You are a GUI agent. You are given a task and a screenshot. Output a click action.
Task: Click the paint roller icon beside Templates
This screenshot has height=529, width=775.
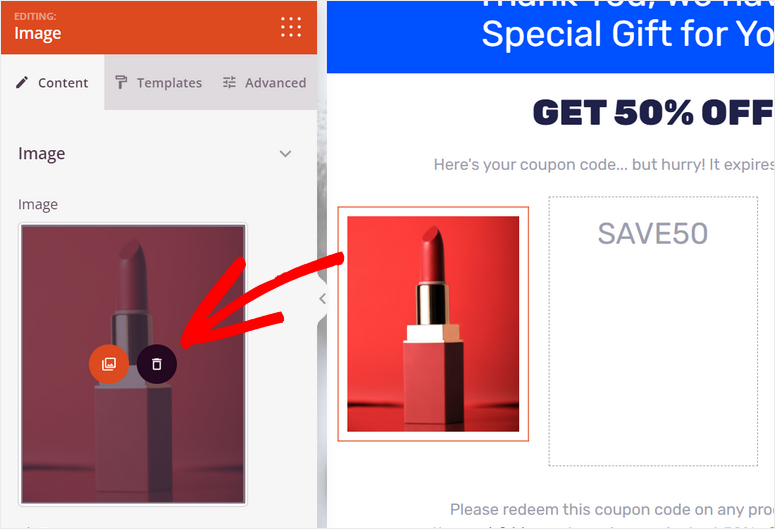click(x=121, y=83)
